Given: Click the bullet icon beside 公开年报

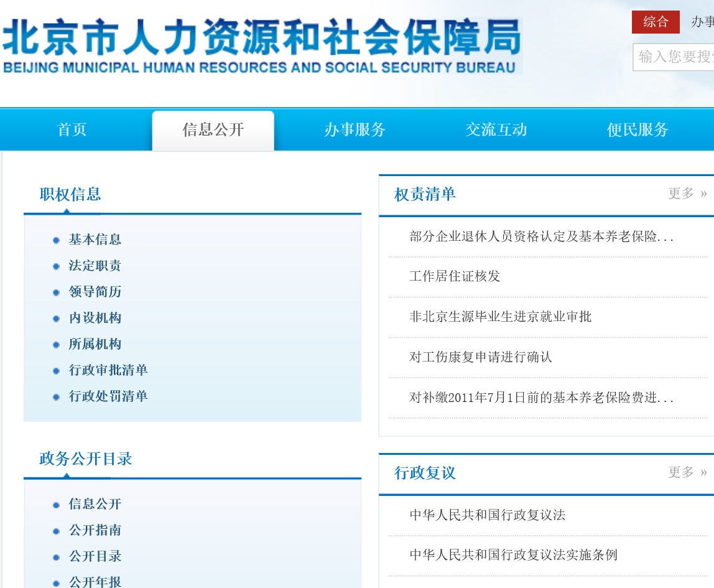Looking at the screenshot, I should (x=56, y=582).
